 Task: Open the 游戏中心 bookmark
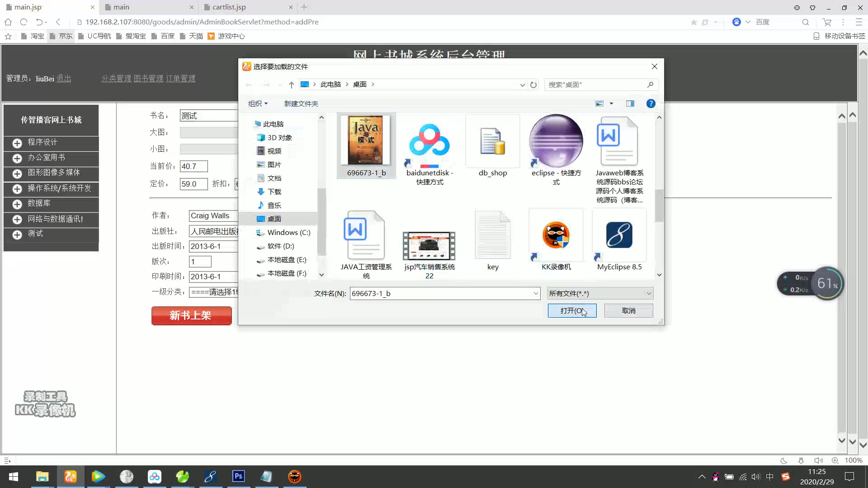226,36
